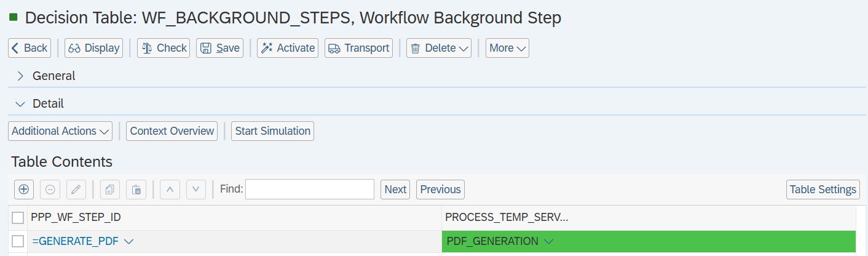Click the paste row clipboard icon
The image size is (868, 256).
pos(136,190)
